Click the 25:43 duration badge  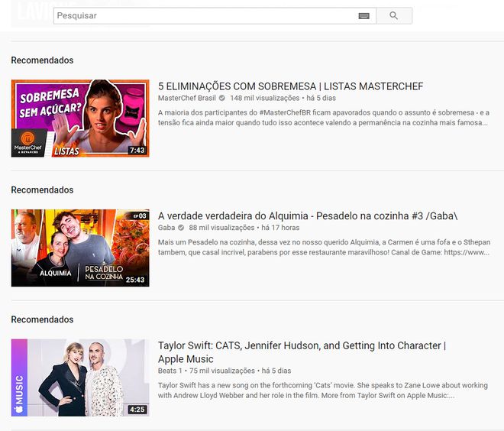tap(135, 280)
